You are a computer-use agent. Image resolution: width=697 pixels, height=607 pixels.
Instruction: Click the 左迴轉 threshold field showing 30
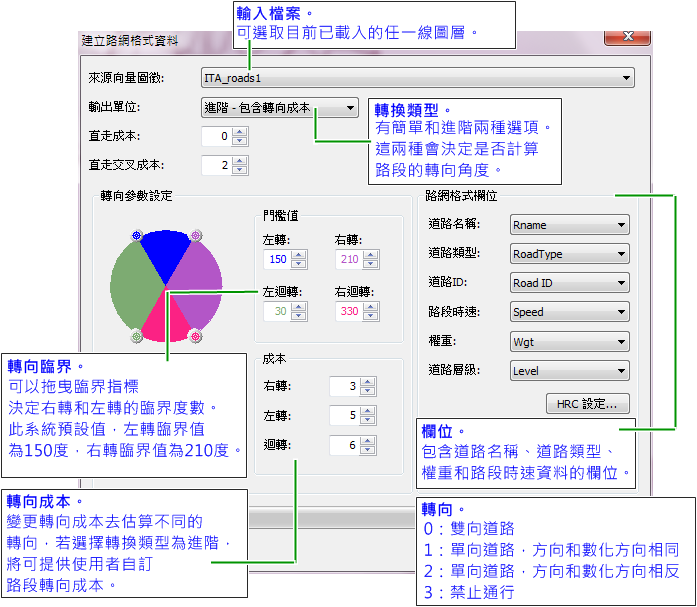click(277, 311)
